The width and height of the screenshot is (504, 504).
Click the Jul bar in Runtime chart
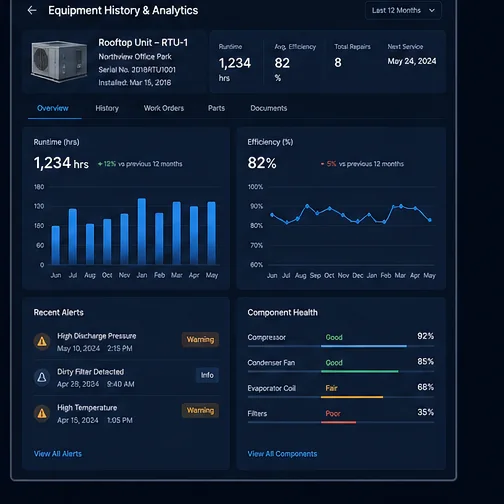tap(73, 237)
